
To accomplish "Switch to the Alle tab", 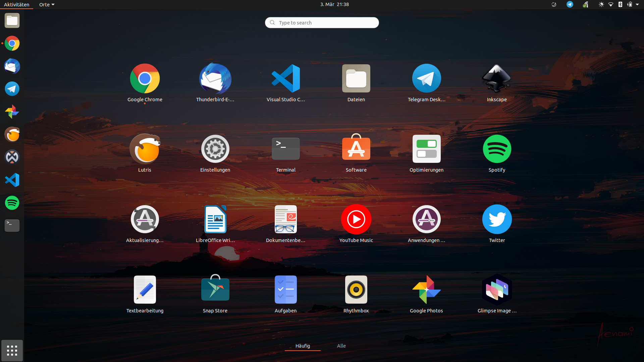I will point(341,346).
